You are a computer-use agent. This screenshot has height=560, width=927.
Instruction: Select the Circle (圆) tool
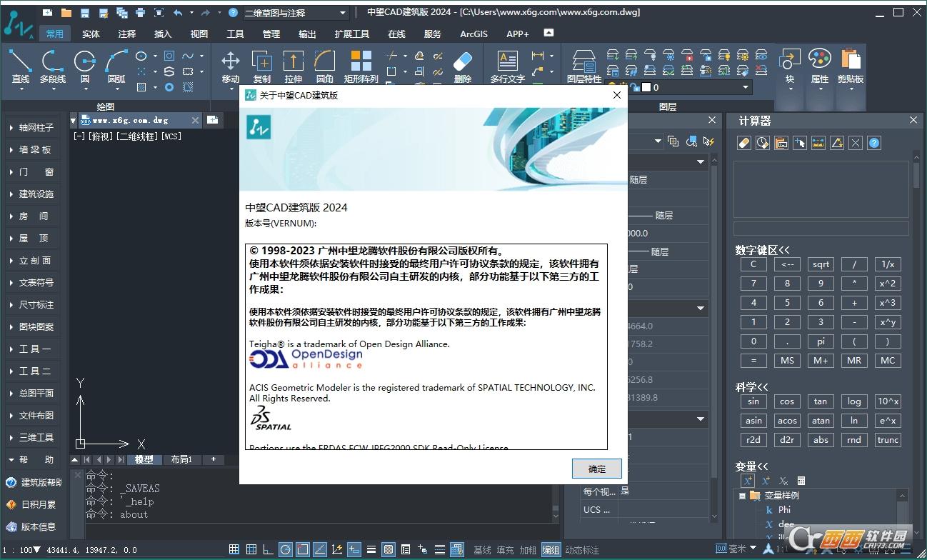(85, 68)
